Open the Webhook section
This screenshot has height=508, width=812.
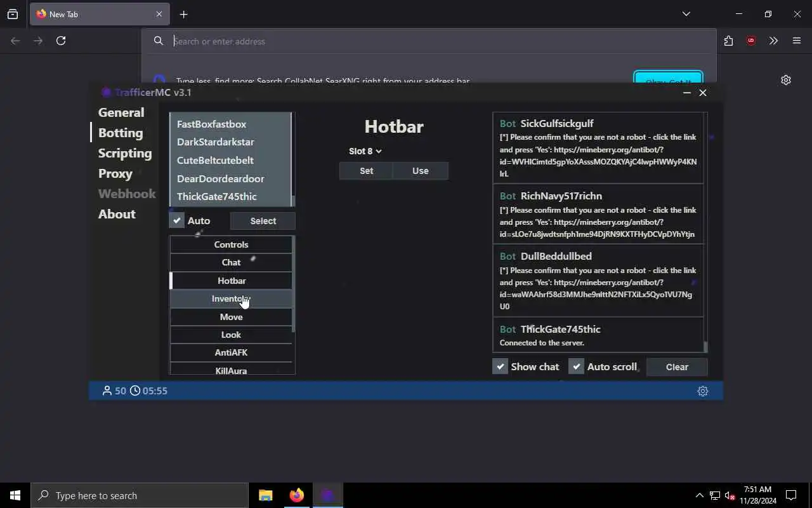pyautogui.click(x=127, y=194)
